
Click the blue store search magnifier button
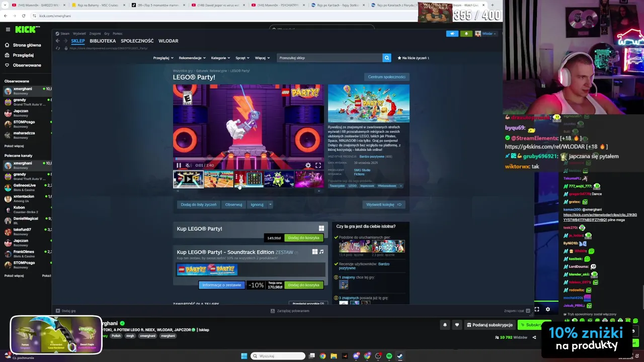pos(387,58)
